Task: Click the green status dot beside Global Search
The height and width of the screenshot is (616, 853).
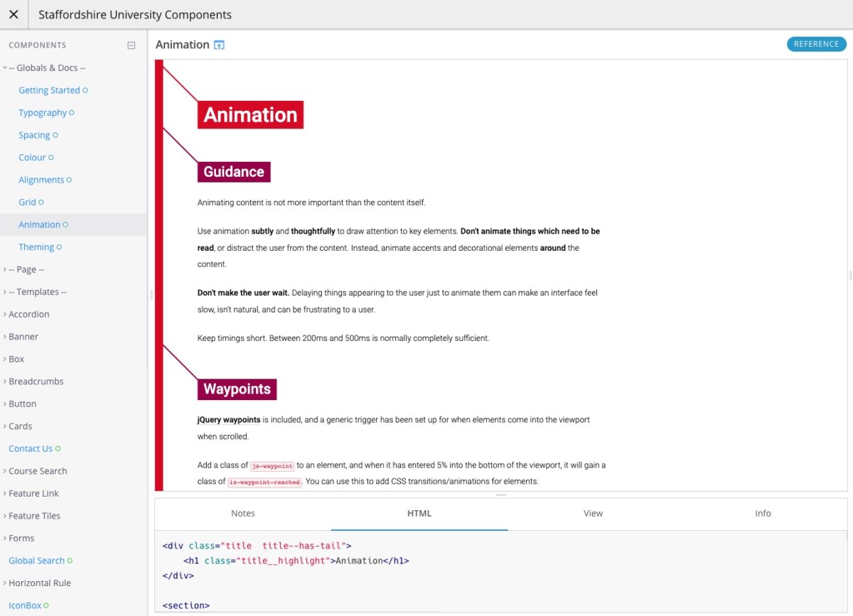Action: pos(70,561)
